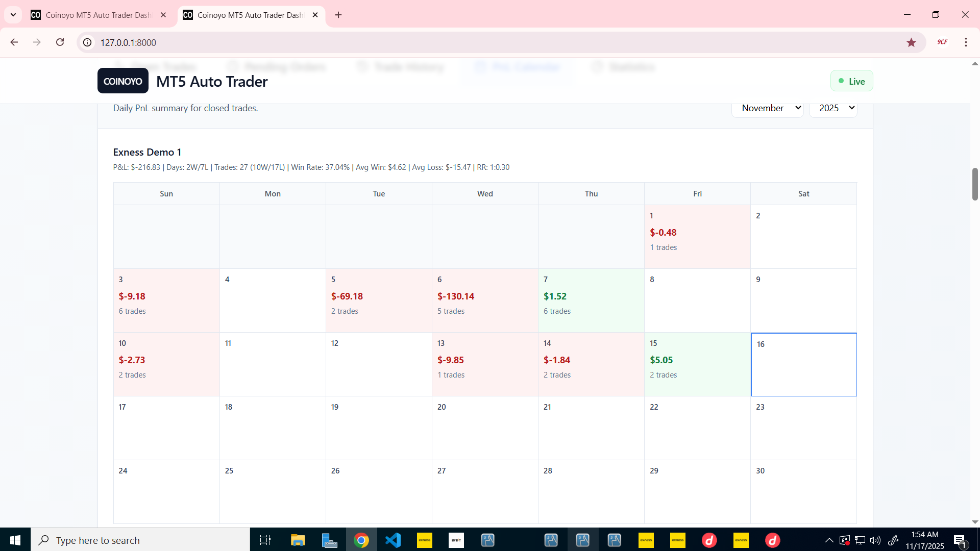This screenshot has height=551, width=980.
Task: Open Chrome's three-dot menu
Action: click(966, 42)
